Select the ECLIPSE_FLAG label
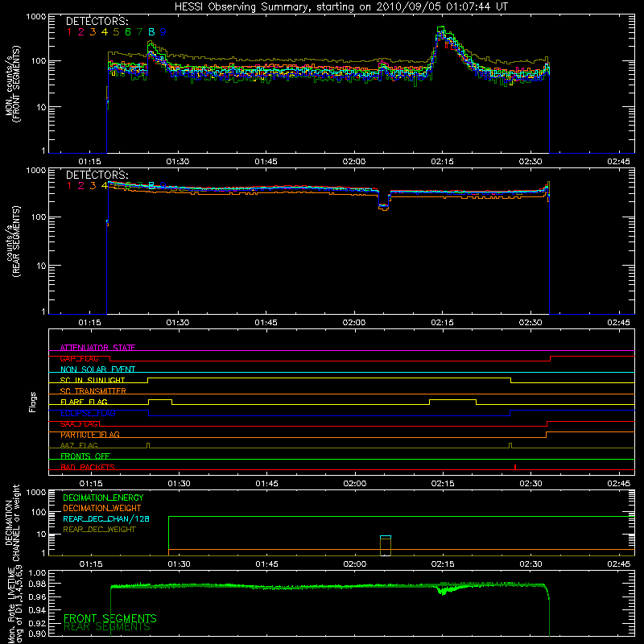644x644 pixels. 88,413
